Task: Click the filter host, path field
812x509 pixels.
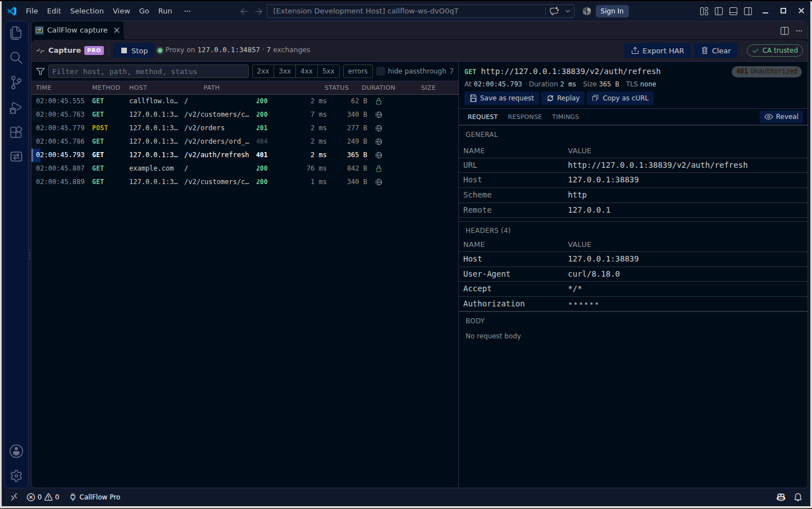Action: pyautogui.click(x=148, y=71)
